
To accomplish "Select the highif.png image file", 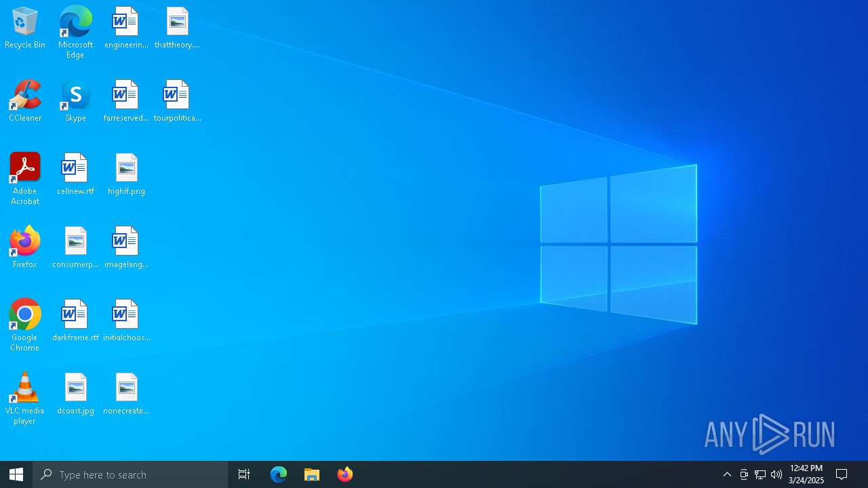I will click(x=126, y=175).
